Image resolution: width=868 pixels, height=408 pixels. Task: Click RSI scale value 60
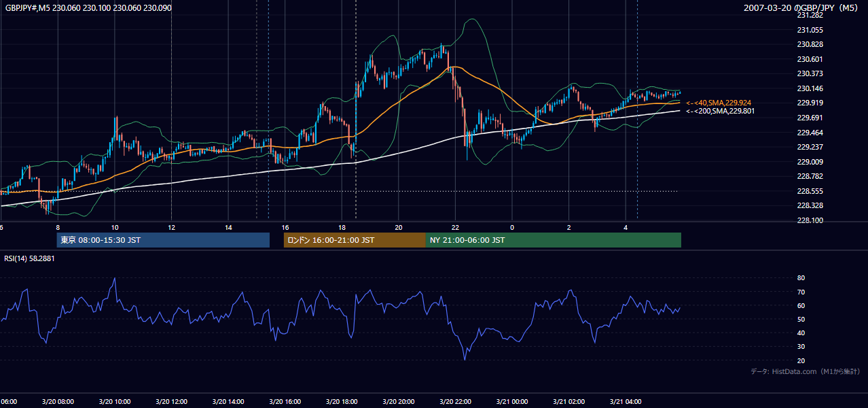(801, 305)
